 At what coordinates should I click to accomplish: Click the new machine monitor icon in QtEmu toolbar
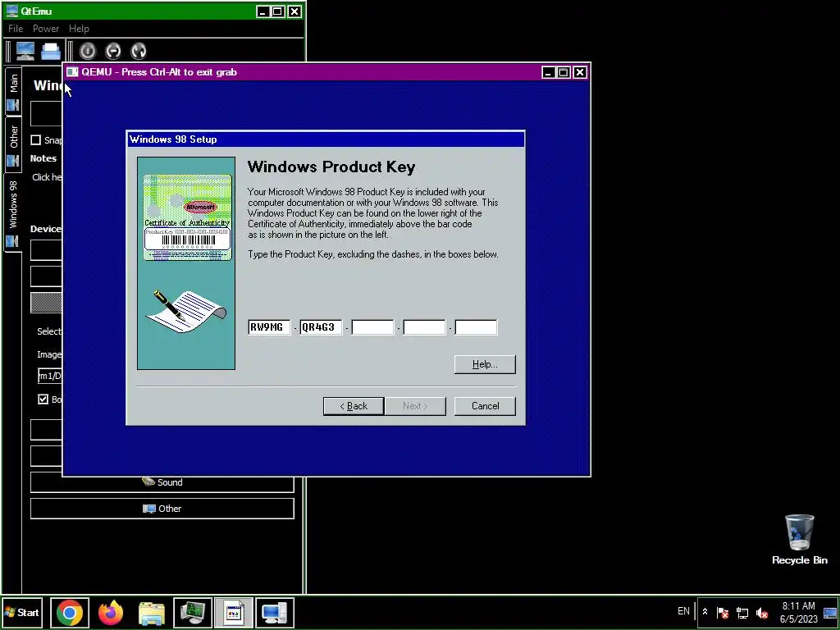25,51
